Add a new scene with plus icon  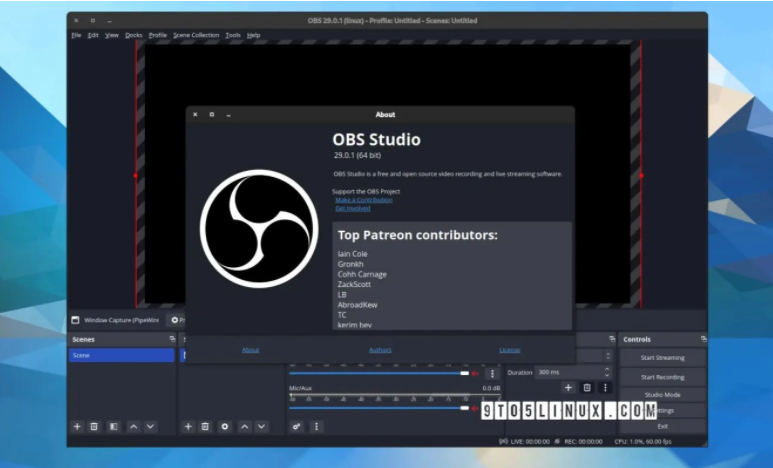[x=77, y=426]
